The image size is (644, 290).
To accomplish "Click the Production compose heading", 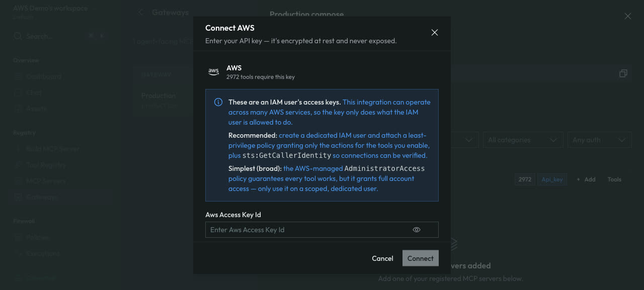I will coord(306,14).
